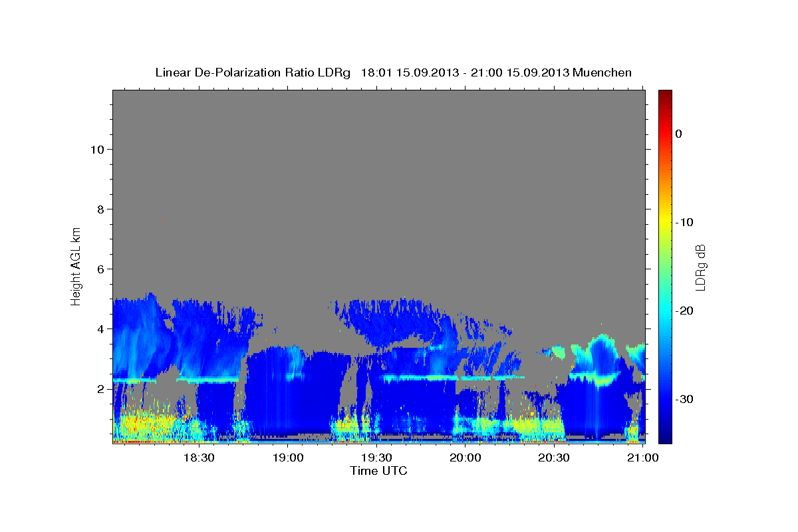
Task: Select the height label 10
Action: (x=96, y=149)
